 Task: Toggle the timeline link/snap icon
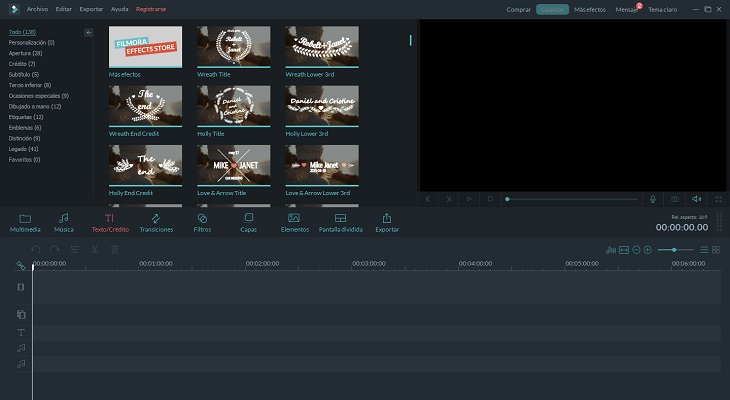pos(20,266)
